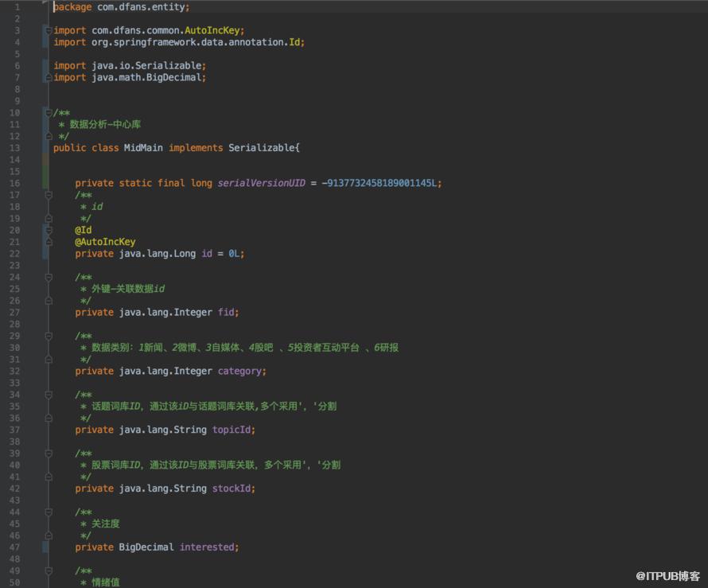The image size is (708, 588).
Task: Click the org.springframework.data.annotation.Id import
Action: [x=196, y=42]
